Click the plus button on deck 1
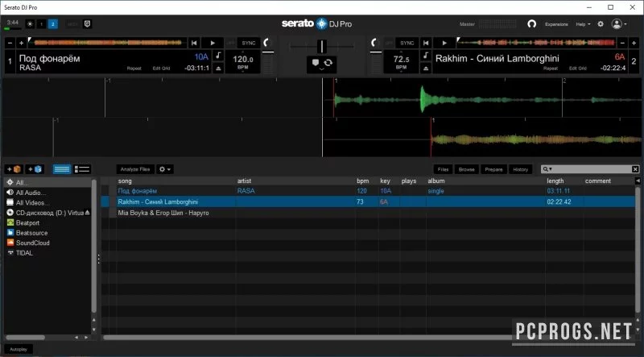644x357 pixels. [22, 43]
